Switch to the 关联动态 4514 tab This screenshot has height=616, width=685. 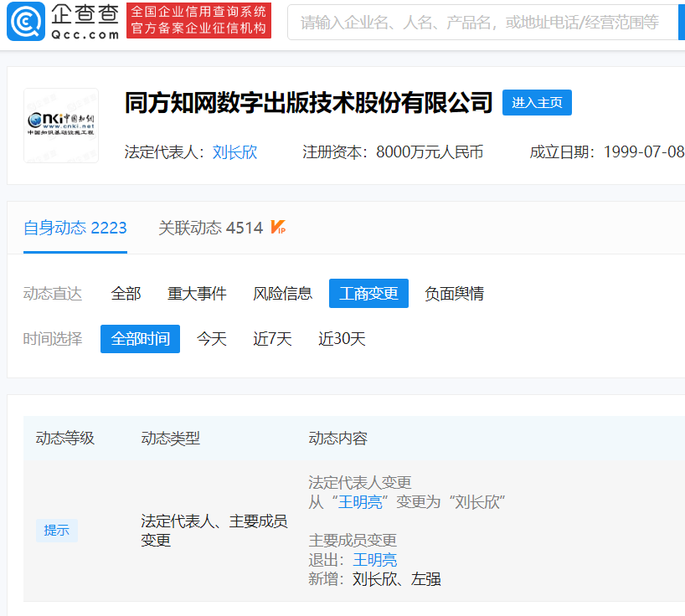(x=211, y=228)
